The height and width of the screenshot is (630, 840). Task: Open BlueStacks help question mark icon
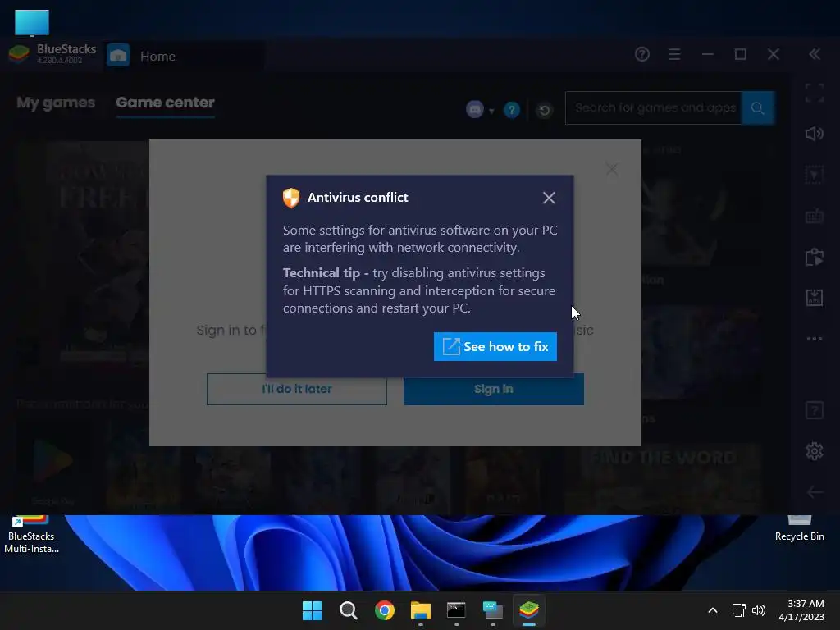pos(641,54)
